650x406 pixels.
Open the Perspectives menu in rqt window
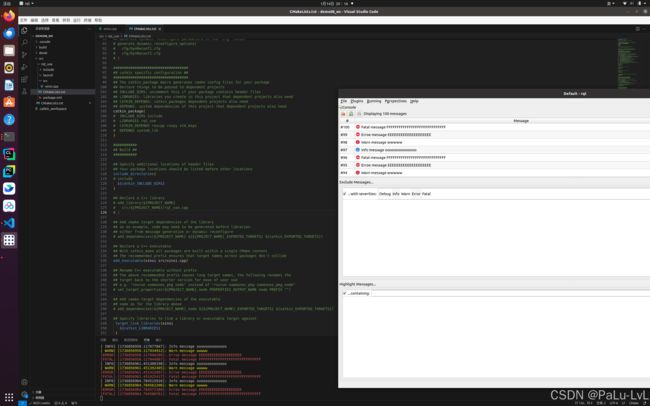click(x=395, y=101)
